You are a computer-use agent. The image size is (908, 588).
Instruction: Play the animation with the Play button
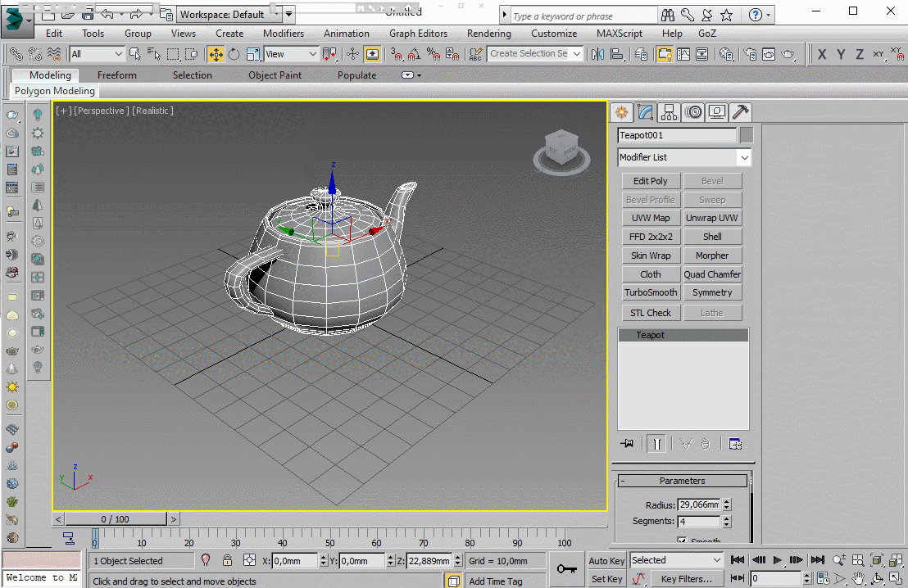pos(777,560)
